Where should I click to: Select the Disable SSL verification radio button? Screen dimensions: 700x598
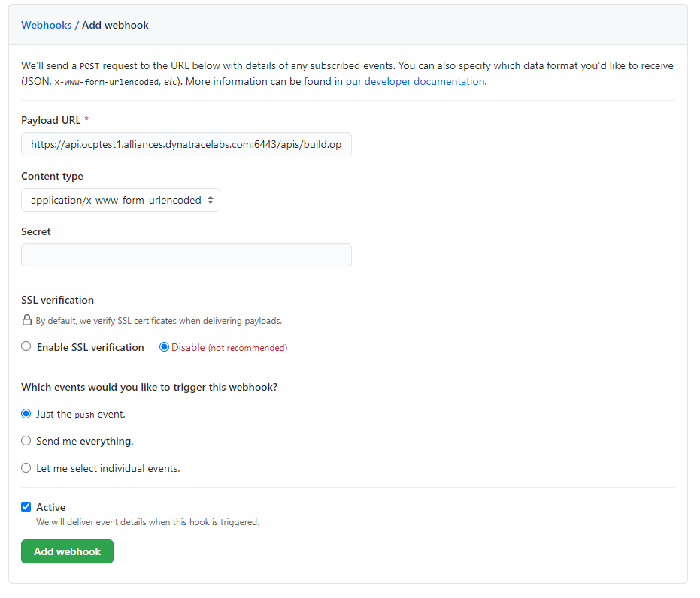point(165,347)
